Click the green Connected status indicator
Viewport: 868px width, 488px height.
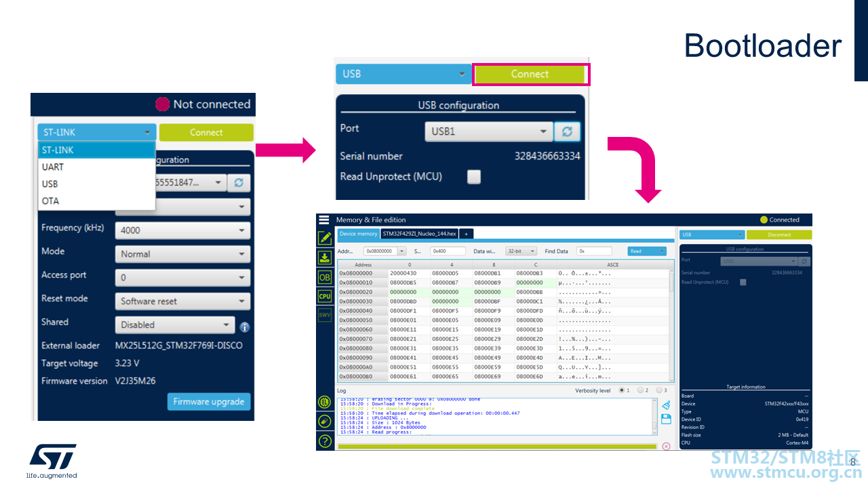click(764, 220)
